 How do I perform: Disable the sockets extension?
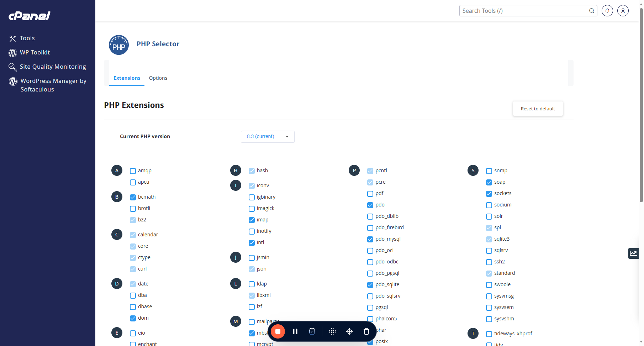[x=489, y=194]
